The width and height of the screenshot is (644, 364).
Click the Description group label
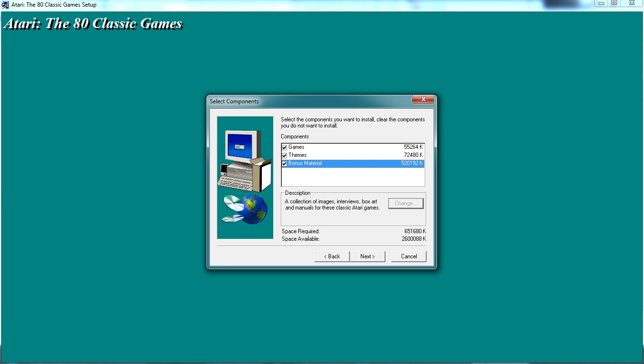298,193
